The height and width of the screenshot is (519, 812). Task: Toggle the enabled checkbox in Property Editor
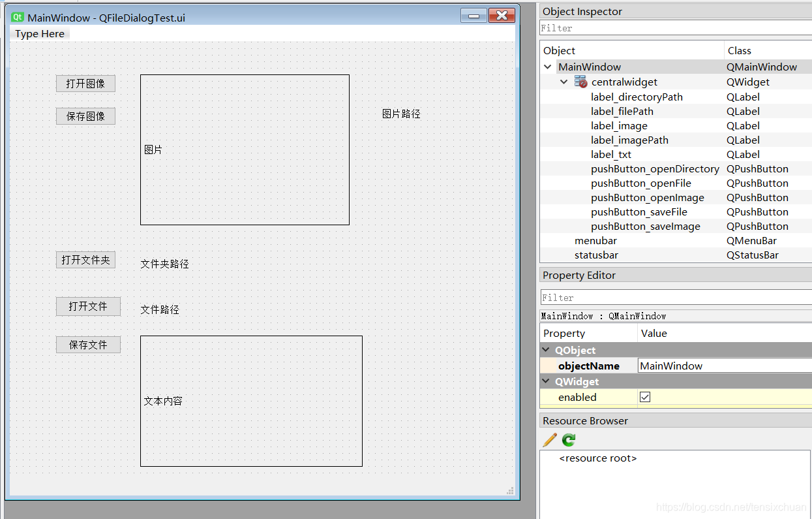point(644,397)
